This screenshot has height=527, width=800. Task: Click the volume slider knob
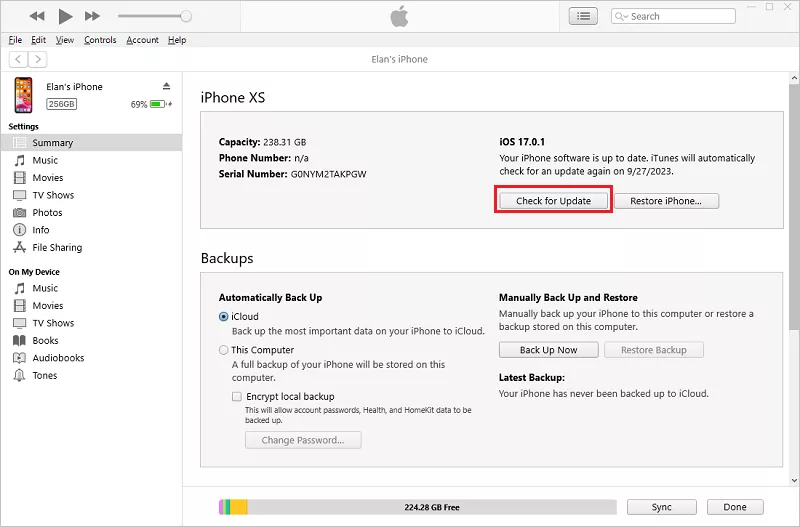click(186, 16)
